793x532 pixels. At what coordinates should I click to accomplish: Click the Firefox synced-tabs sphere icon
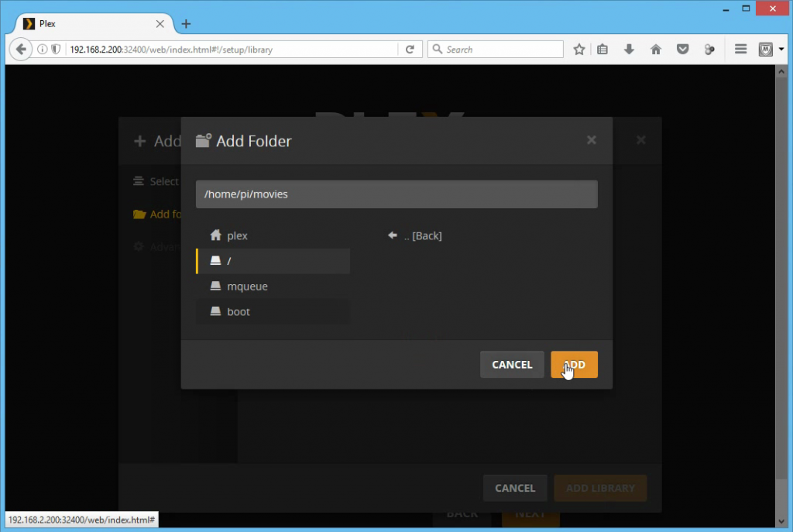709,49
